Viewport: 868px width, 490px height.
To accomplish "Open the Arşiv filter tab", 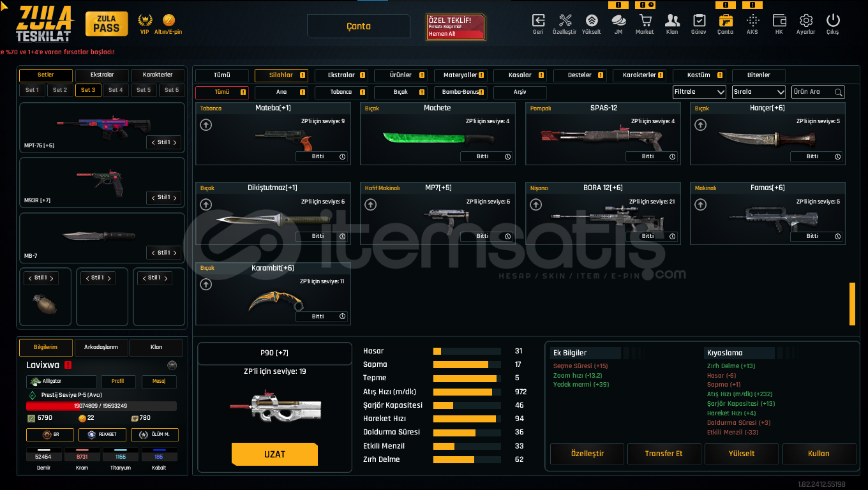I will tap(520, 93).
